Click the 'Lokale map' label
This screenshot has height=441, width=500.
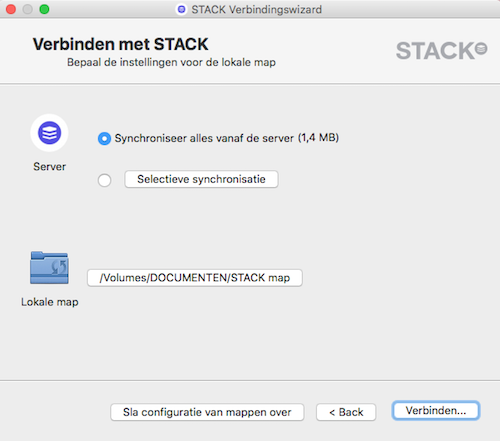point(50,302)
